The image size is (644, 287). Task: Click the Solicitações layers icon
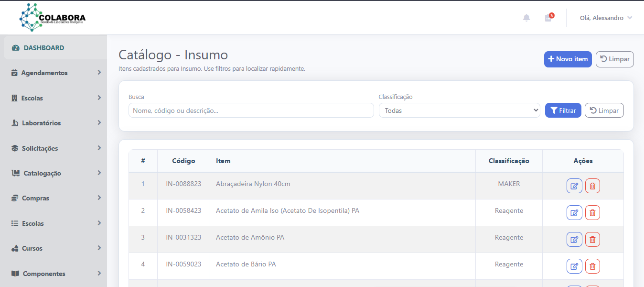(15, 148)
